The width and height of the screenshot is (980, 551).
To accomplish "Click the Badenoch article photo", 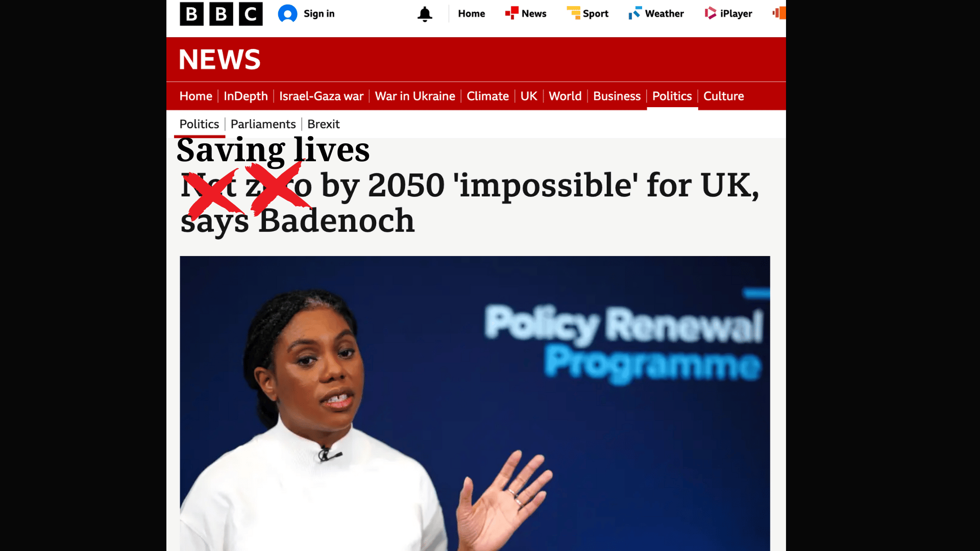I will (475, 403).
